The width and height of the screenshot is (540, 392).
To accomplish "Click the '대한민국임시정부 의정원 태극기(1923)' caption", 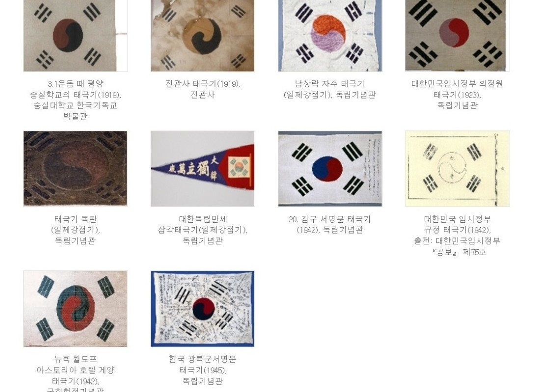I will coord(458,89).
